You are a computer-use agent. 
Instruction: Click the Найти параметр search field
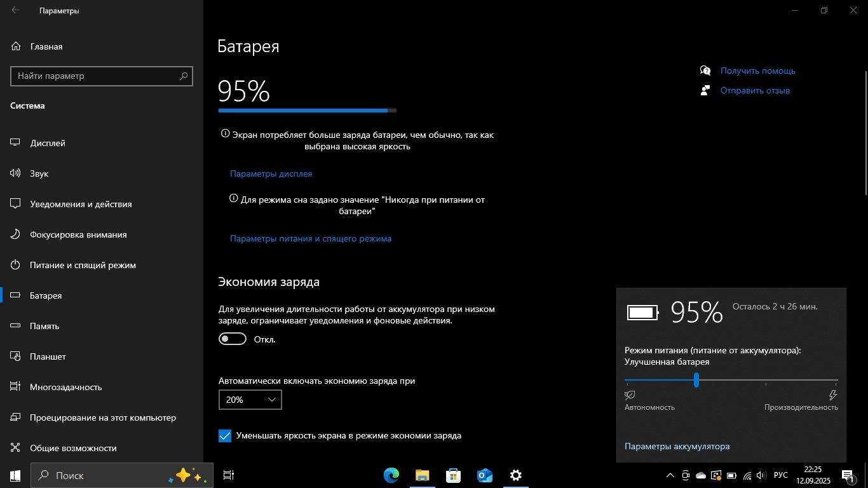(x=95, y=76)
